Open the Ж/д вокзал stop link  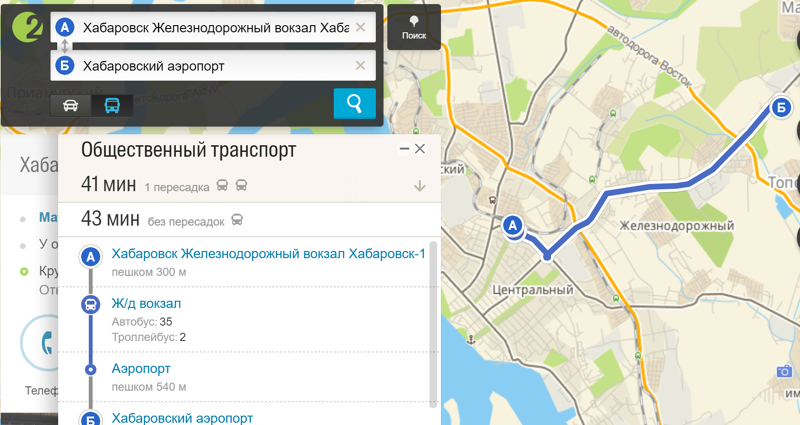click(146, 303)
